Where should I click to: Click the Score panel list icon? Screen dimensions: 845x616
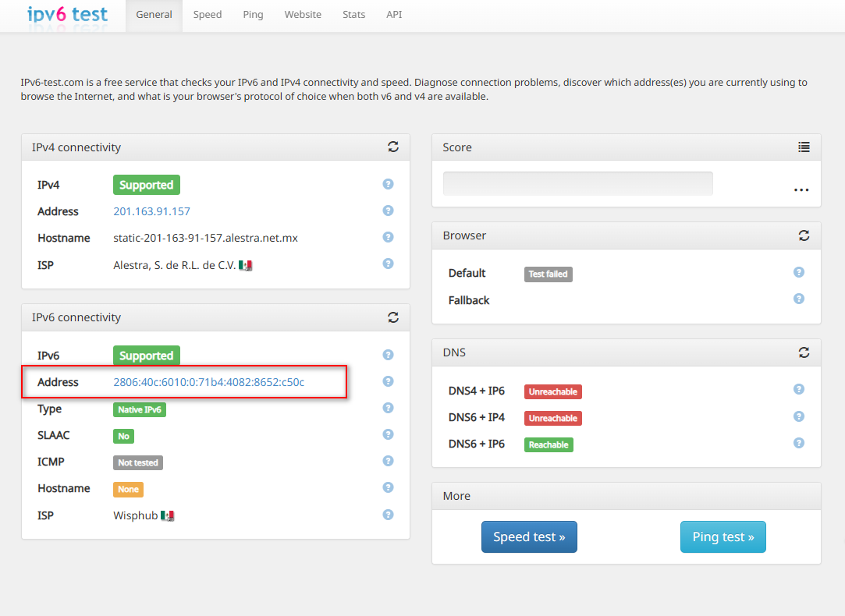click(804, 147)
